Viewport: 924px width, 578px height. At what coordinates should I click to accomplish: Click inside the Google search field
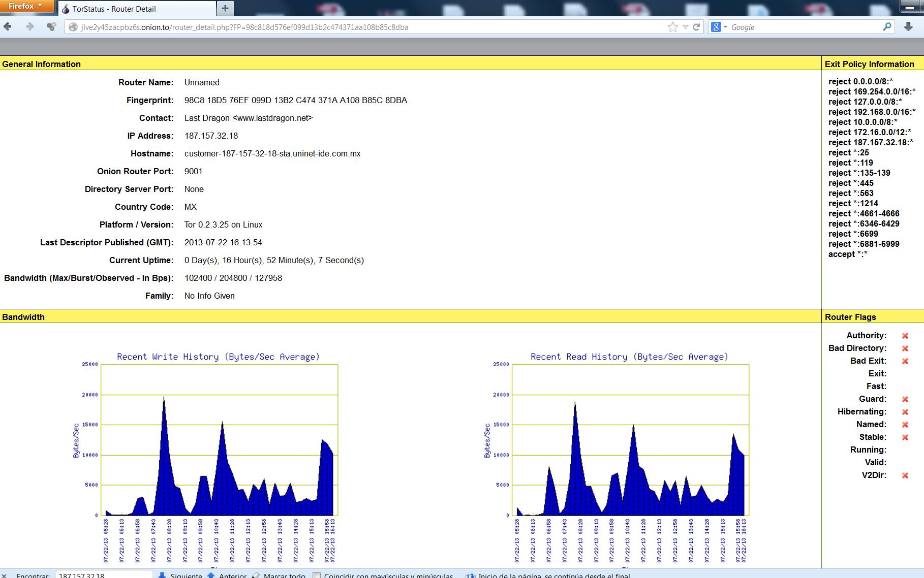coord(803,27)
